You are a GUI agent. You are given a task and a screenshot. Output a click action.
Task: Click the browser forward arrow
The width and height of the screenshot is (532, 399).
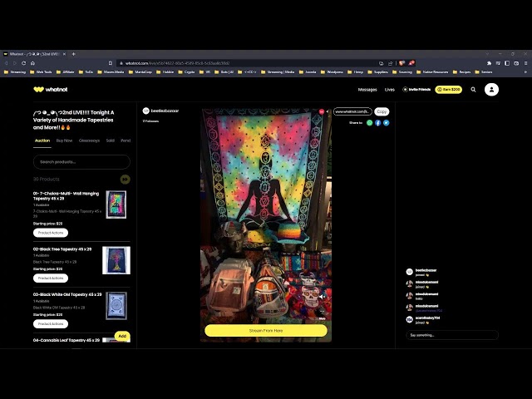[x=15, y=63]
